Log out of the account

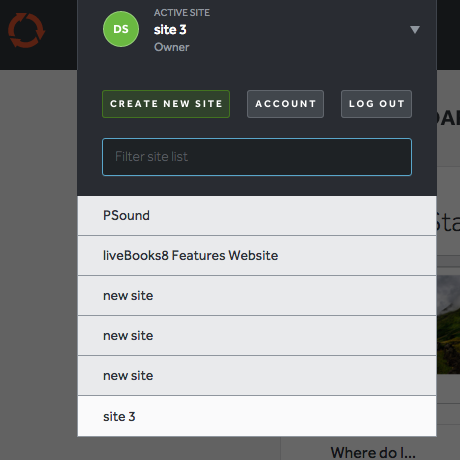point(376,104)
